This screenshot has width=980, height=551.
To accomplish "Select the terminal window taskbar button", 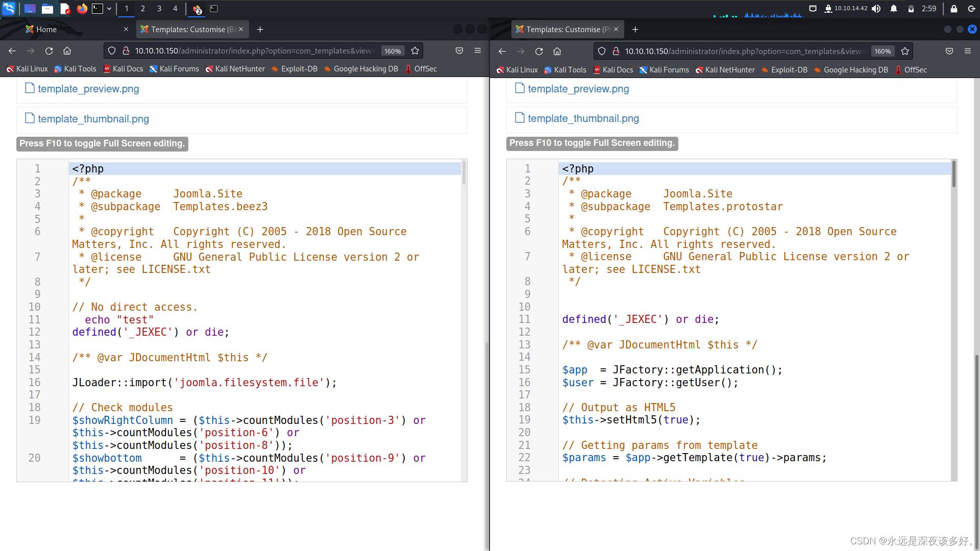I will point(214,9).
